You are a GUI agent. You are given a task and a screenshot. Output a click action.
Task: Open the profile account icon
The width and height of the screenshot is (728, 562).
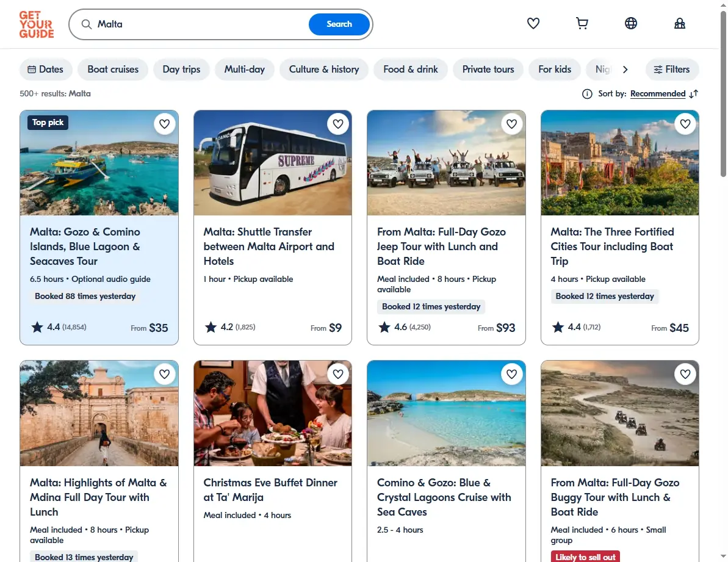point(680,23)
